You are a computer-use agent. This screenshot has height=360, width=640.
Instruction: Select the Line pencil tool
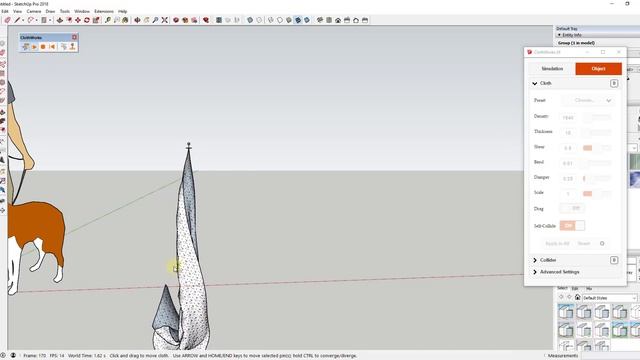click(x=17, y=20)
